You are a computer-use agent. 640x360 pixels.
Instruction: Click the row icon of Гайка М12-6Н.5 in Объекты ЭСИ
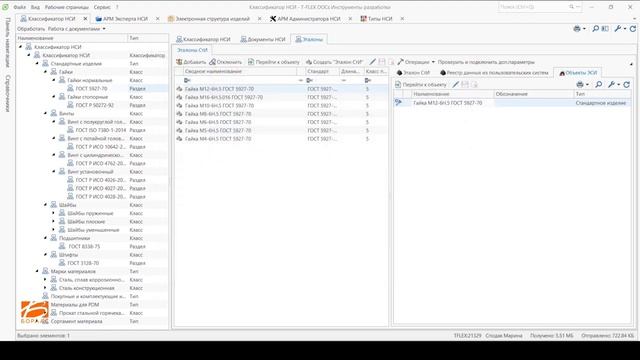pos(398,103)
